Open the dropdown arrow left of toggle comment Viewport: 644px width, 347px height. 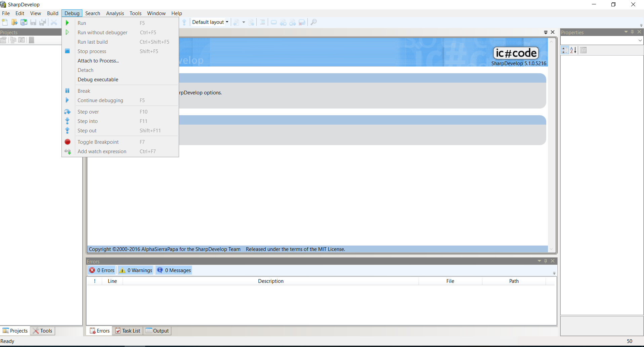[x=244, y=22]
